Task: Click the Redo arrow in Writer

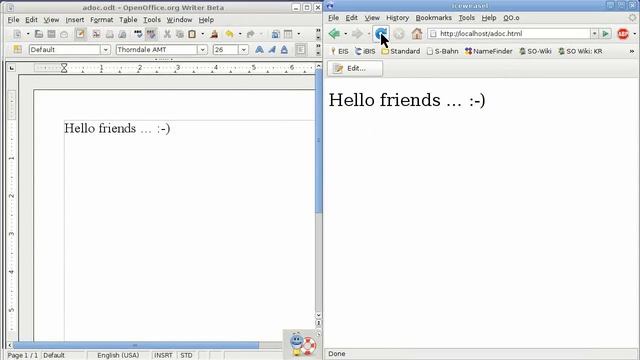Action: 251,34
